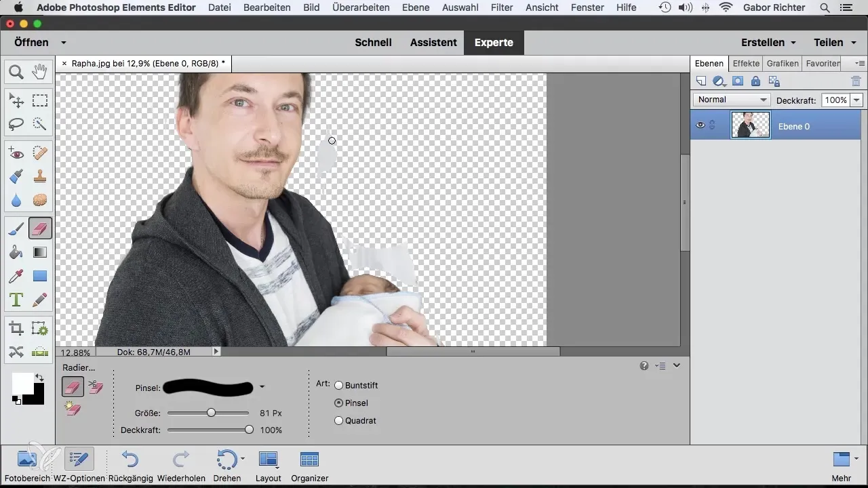Open the brush preset picker dropdown
Image resolution: width=868 pixels, height=488 pixels.
262,387
